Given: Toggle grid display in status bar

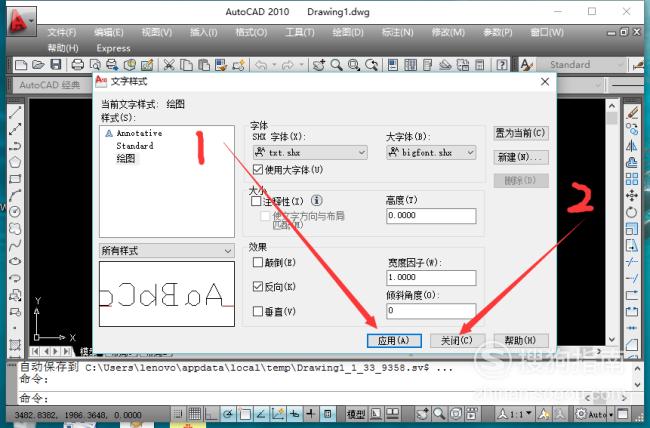Looking at the screenshot, I should (195, 413).
